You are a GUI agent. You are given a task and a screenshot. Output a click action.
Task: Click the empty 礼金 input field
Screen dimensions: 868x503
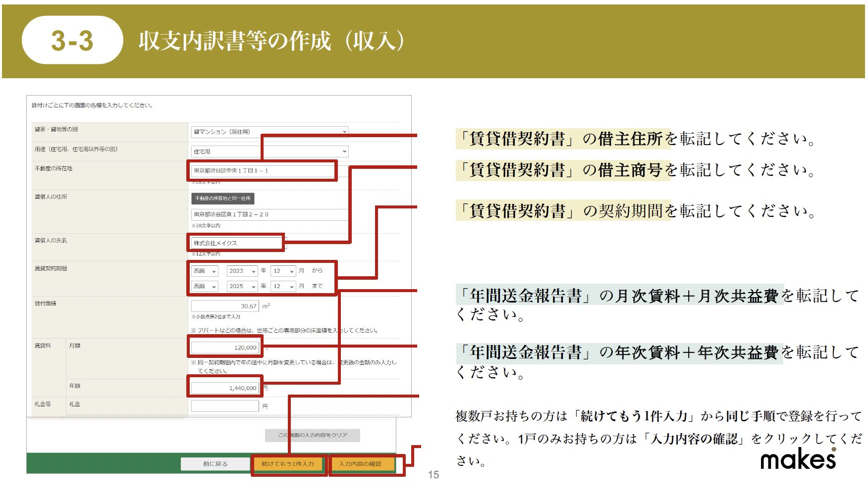225,406
